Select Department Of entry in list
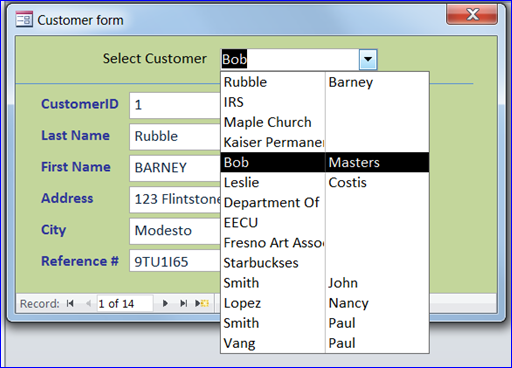Viewport: 512px width, 368px height. coord(325,203)
